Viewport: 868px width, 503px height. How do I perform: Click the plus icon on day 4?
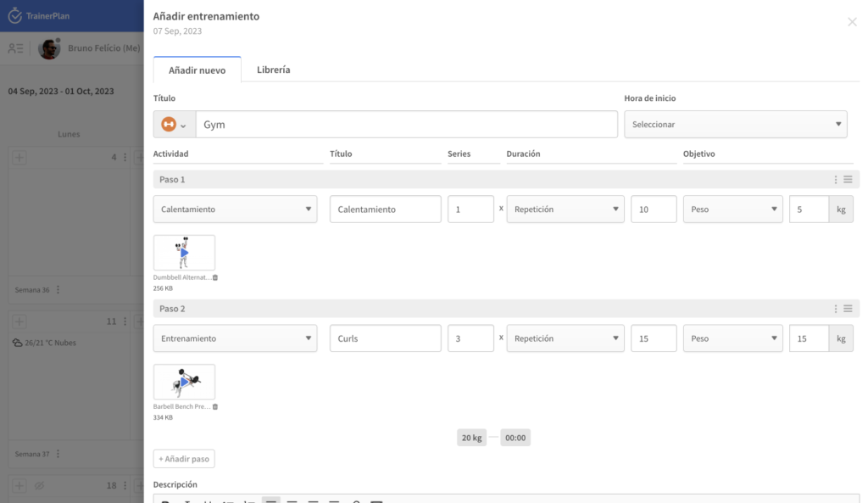[x=19, y=157]
